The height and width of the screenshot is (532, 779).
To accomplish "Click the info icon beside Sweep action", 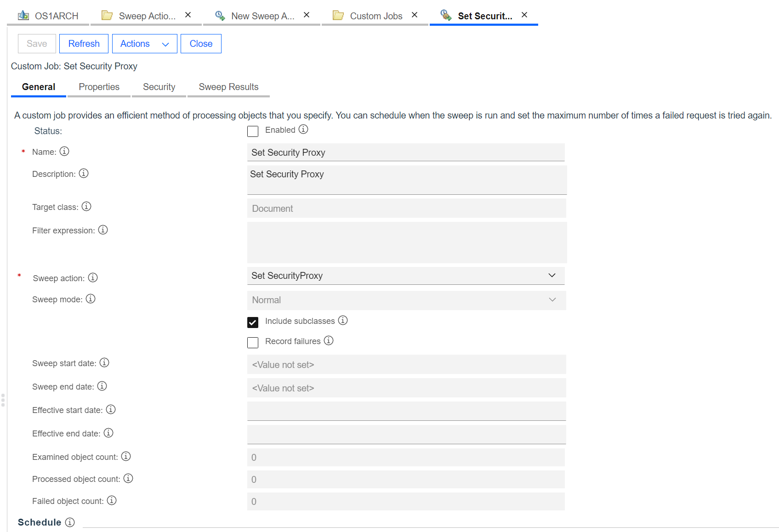I will click(92, 277).
